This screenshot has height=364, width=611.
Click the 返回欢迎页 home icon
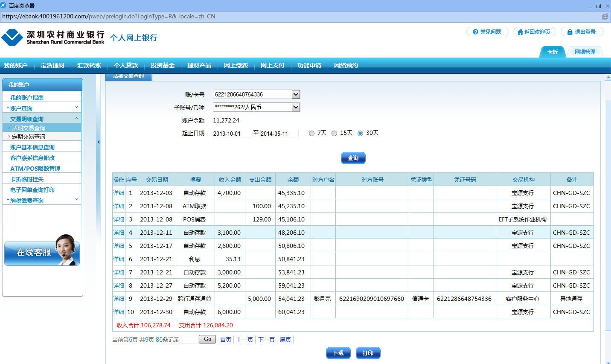click(520, 32)
